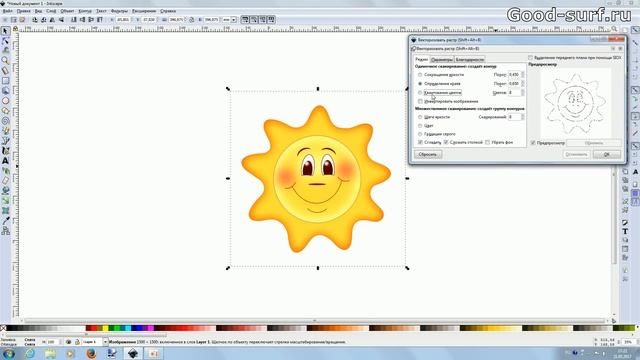This screenshot has height=360, width=640.
Task: Select the Spiral tool
Action: tap(5, 121)
